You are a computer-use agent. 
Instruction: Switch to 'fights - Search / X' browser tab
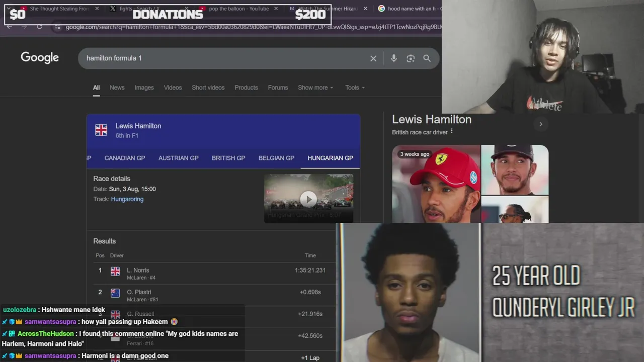(x=145, y=9)
